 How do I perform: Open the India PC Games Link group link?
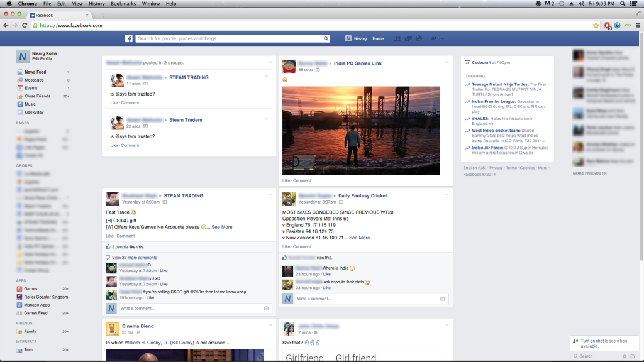pyautogui.click(x=358, y=63)
